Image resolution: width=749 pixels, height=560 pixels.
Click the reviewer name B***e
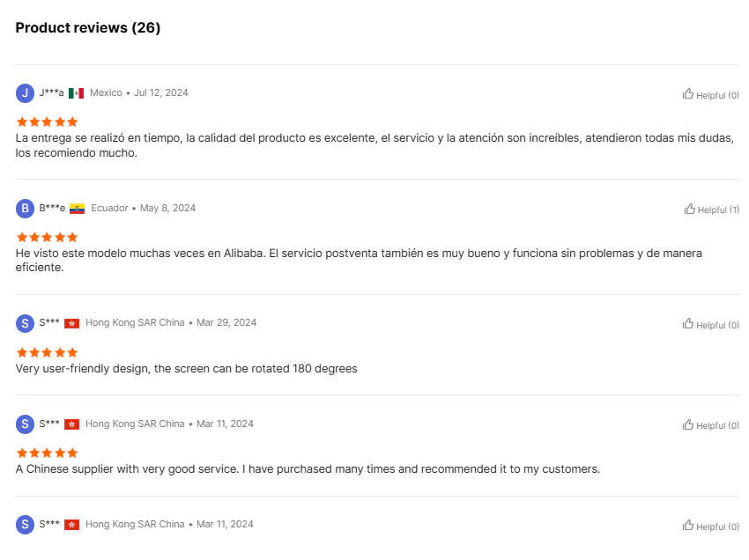pyautogui.click(x=52, y=209)
